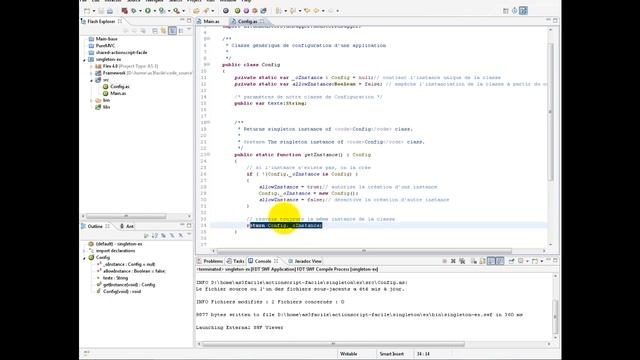
Task: Open the Problems tab
Action: 210,261
